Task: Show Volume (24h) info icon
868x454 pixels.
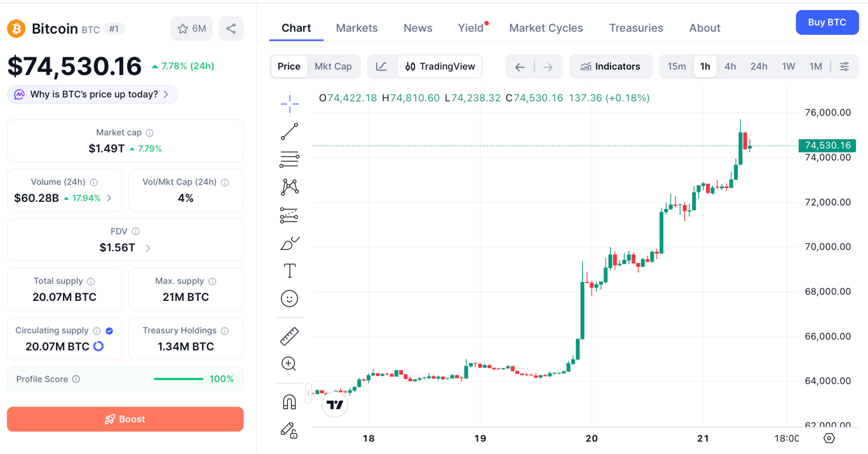Action: point(93,182)
